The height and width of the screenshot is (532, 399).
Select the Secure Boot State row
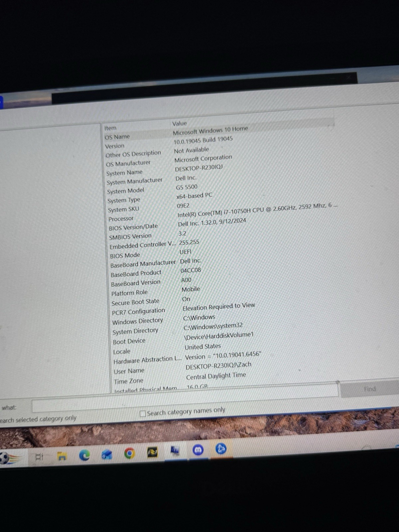(x=135, y=302)
